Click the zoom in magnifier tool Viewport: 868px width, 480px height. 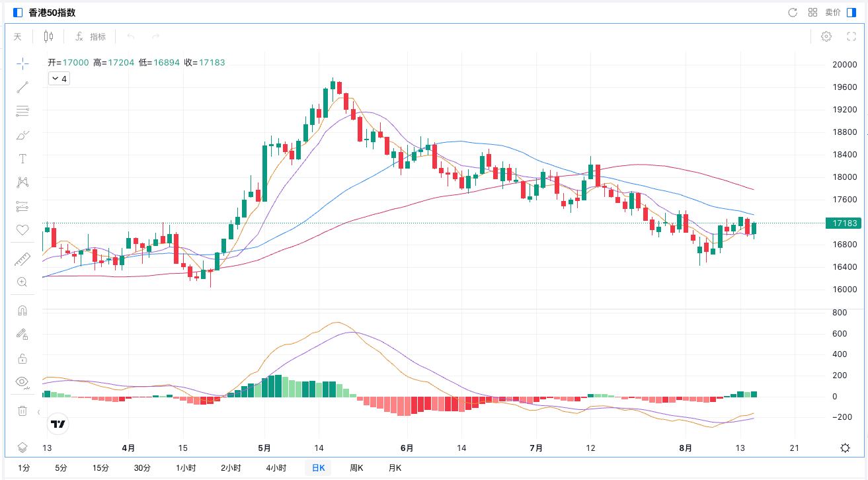22,282
